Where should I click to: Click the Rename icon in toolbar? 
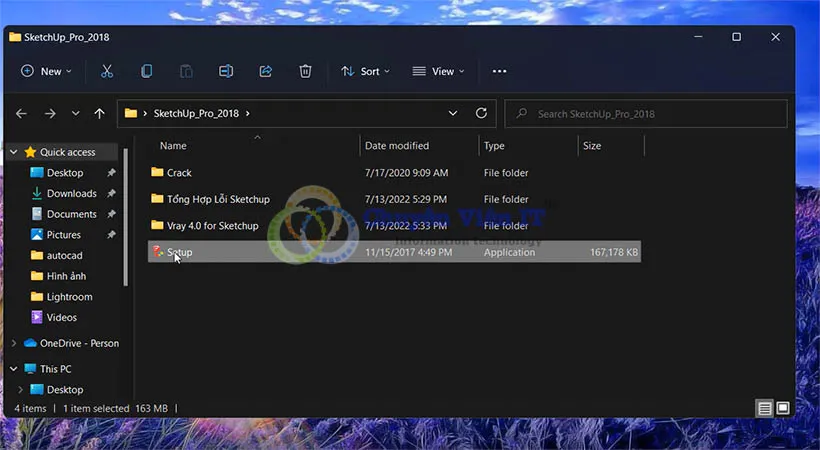pos(226,71)
